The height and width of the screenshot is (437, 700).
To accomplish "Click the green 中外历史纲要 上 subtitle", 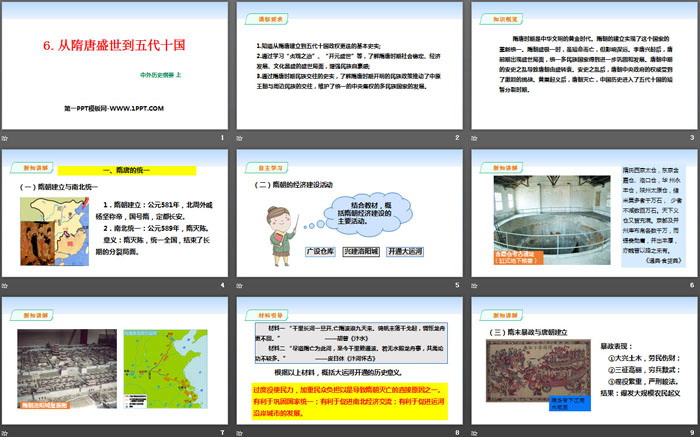I will click(161, 75).
